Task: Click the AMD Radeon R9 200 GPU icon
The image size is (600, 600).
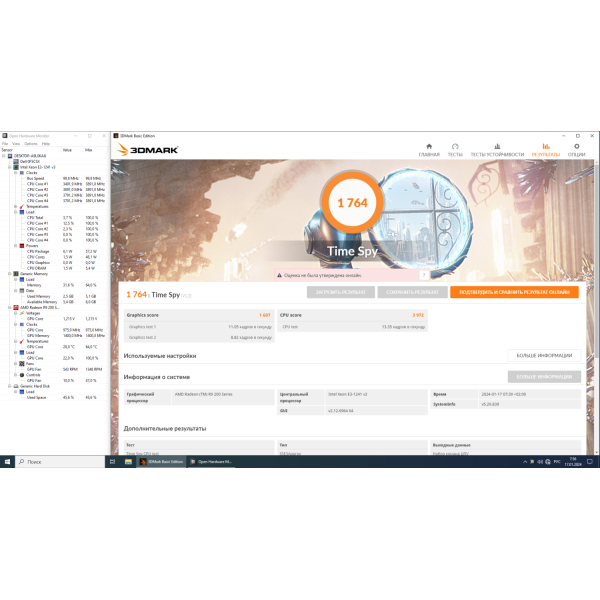Action: click(x=16, y=308)
